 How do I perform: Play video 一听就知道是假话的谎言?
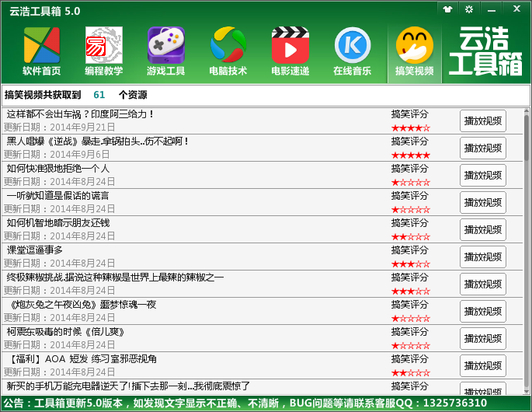(x=483, y=202)
